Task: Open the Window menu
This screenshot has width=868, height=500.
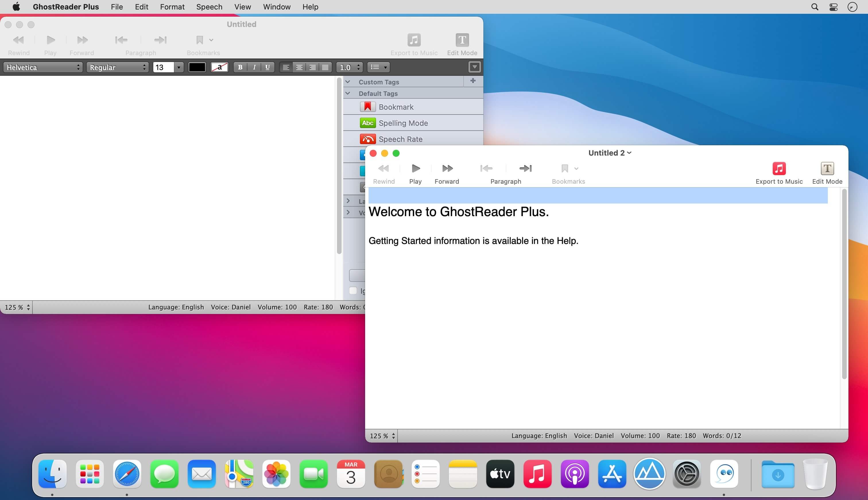Action: coord(277,7)
